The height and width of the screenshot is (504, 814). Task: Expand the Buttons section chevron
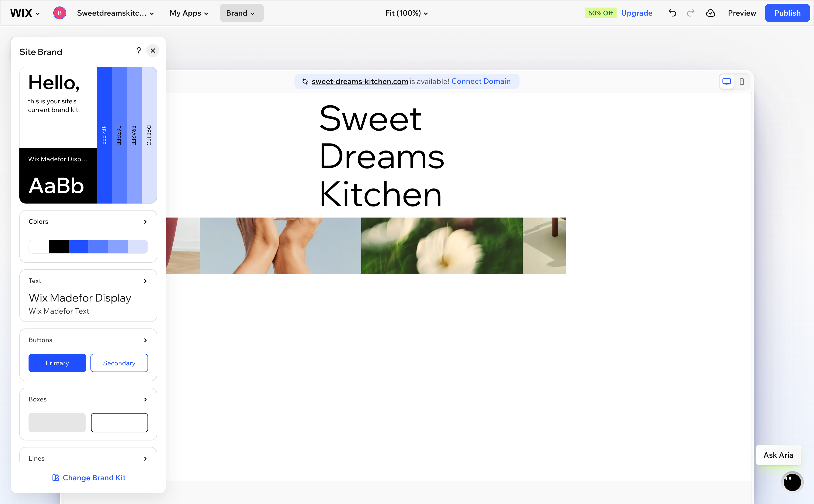145,340
